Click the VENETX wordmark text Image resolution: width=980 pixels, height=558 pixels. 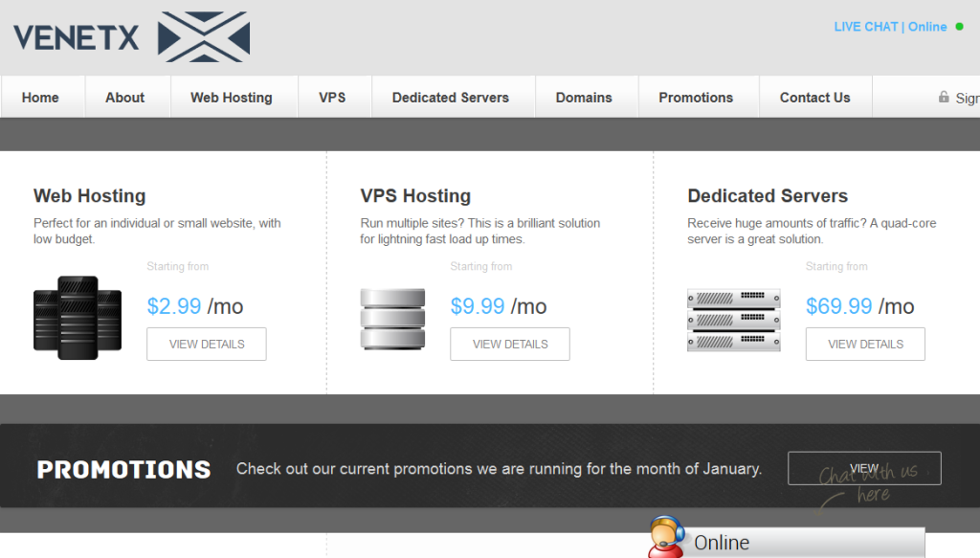pyautogui.click(x=77, y=37)
